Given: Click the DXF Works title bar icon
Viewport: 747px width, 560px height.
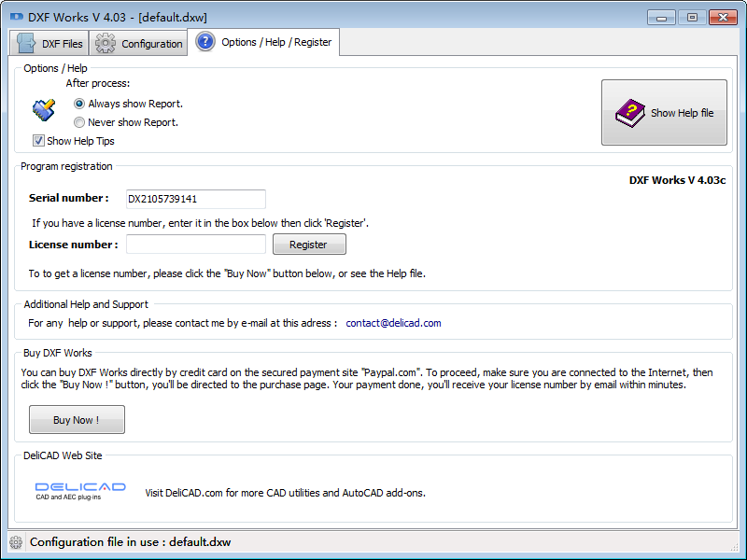Looking at the screenshot, I should point(16,17).
